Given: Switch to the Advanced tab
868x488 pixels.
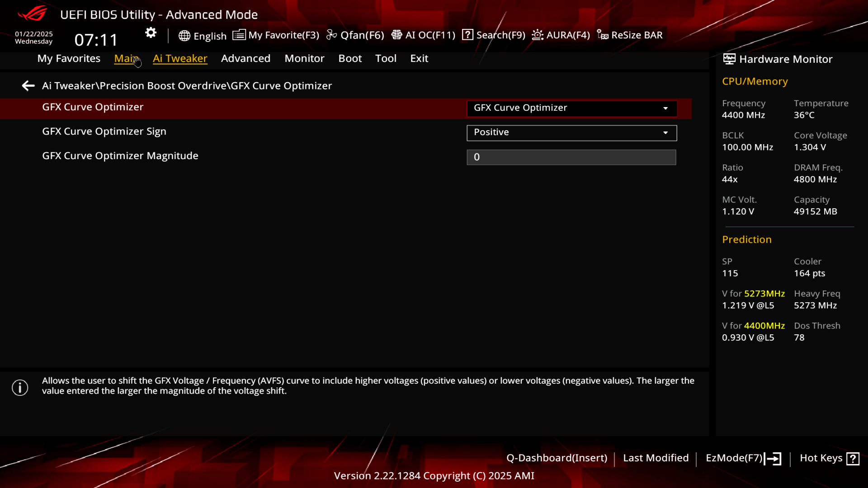Looking at the screenshot, I should click(x=245, y=58).
